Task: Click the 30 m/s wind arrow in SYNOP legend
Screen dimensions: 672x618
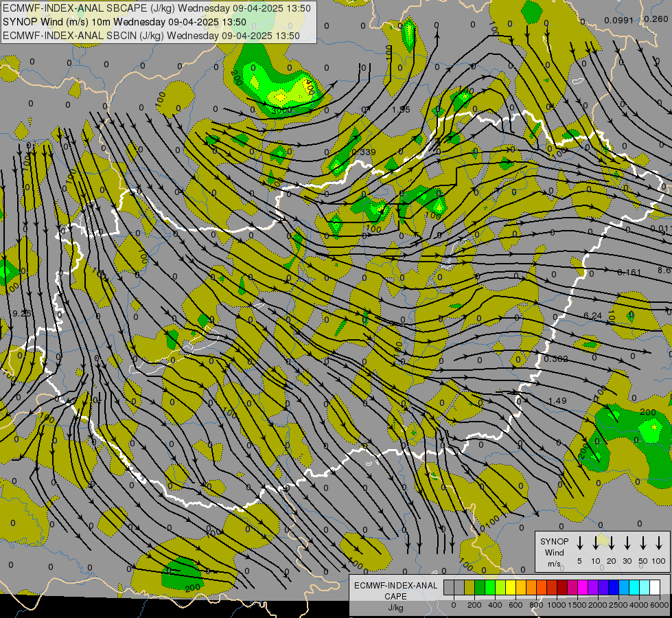Action: click(627, 542)
